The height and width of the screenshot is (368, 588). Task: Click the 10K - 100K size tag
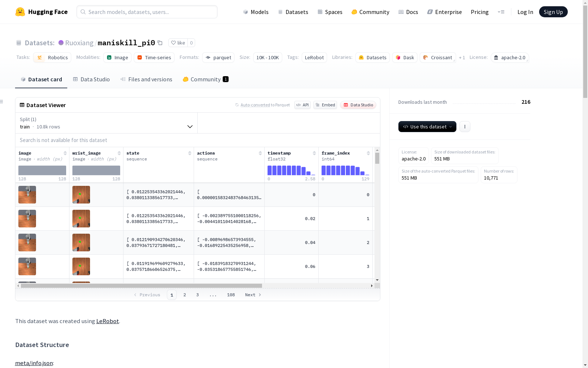coord(268,57)
